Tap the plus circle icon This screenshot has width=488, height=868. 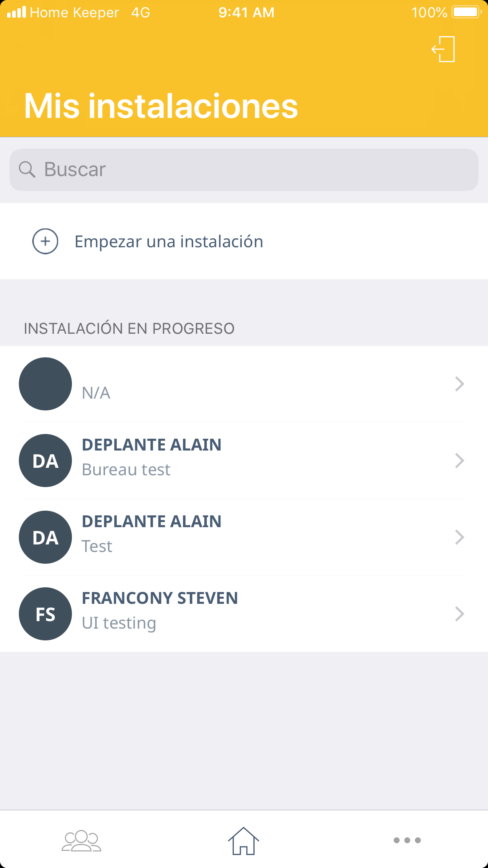coord(45,241)
